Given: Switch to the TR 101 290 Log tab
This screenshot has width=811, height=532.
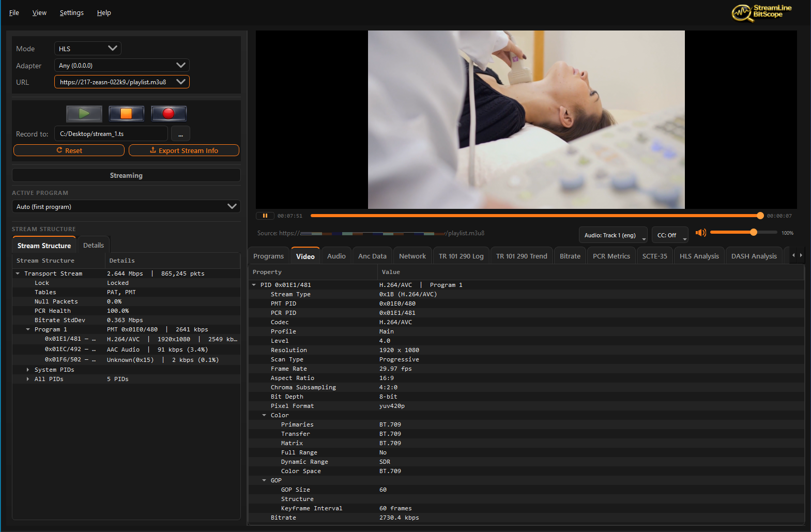Looking at the screenshot, I should click(461, 256).
